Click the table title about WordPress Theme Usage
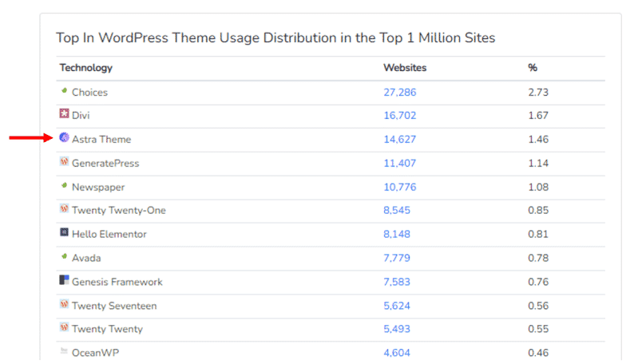The width and height of the screenshot is (634, 364). click(x=275, y=38)
